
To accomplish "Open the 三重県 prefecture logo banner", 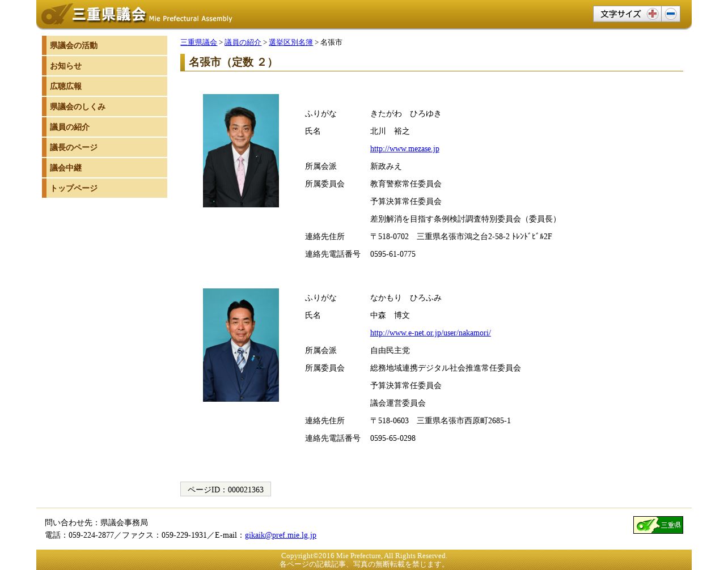I will point(658,525).
